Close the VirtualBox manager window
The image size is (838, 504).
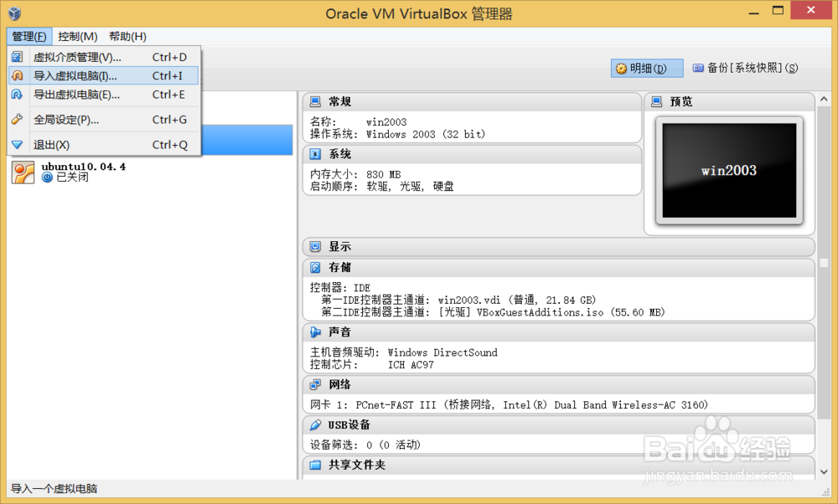coord(810,10)
